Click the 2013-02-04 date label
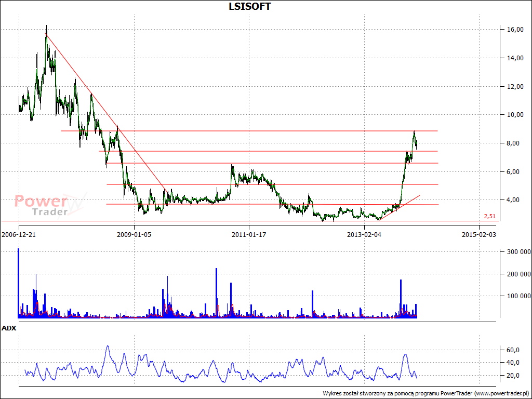 point(364,234)
